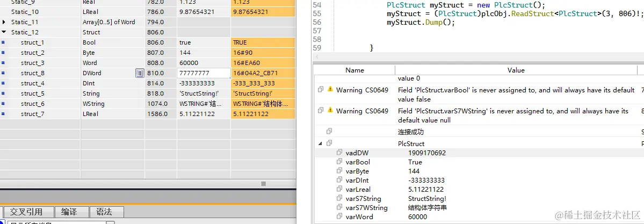Image resolution: width=644 pixels, height=224 pixels.
Task: Click the 连接成功 output message
Action: (x=411, y=132)
